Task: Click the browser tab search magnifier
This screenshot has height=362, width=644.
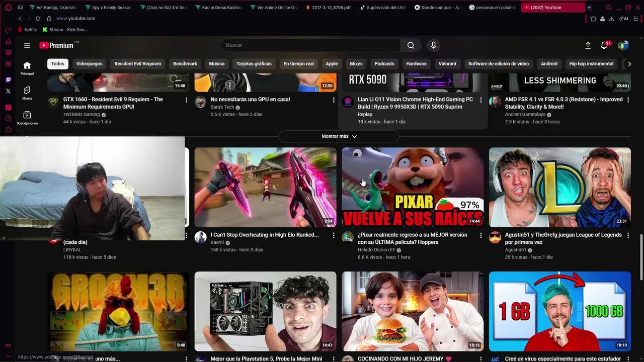Action: (609, 8)
